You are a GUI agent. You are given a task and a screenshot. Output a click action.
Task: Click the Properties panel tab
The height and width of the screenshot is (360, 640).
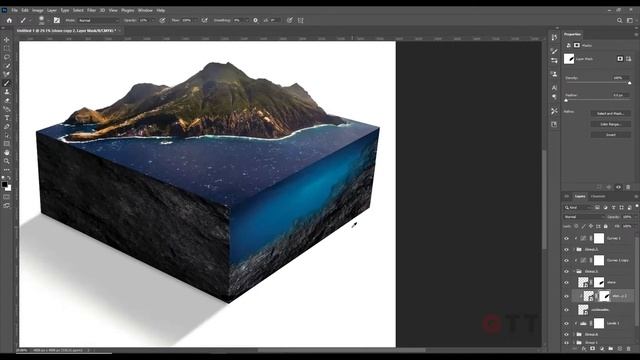coord(572,34)
